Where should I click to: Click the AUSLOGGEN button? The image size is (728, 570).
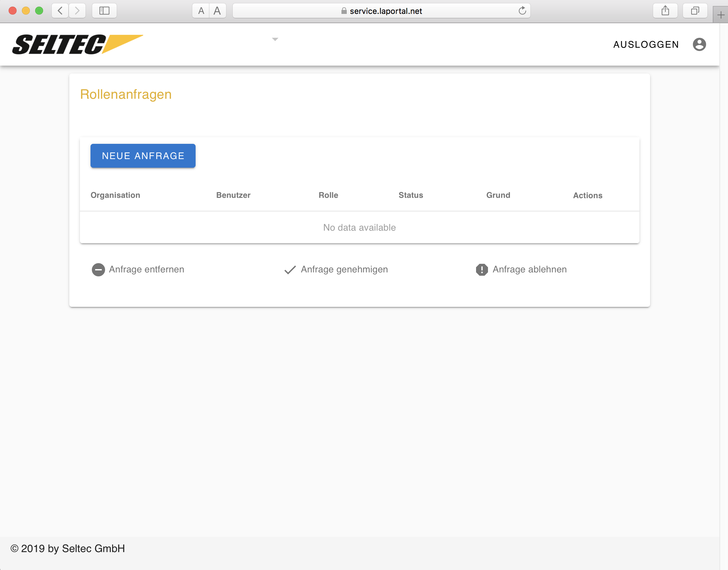coord(646,44)
